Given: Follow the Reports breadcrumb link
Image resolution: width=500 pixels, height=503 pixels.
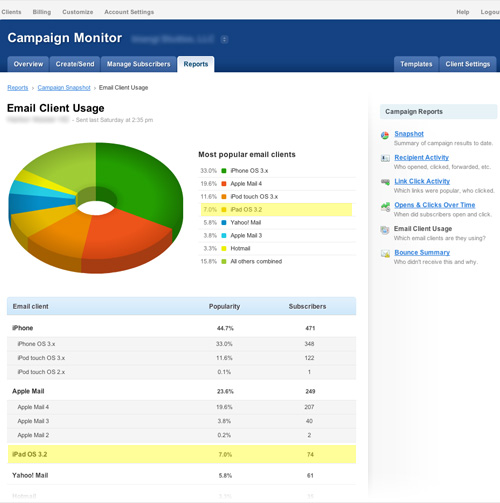Looking at the screenshot, I should (18, 88).
